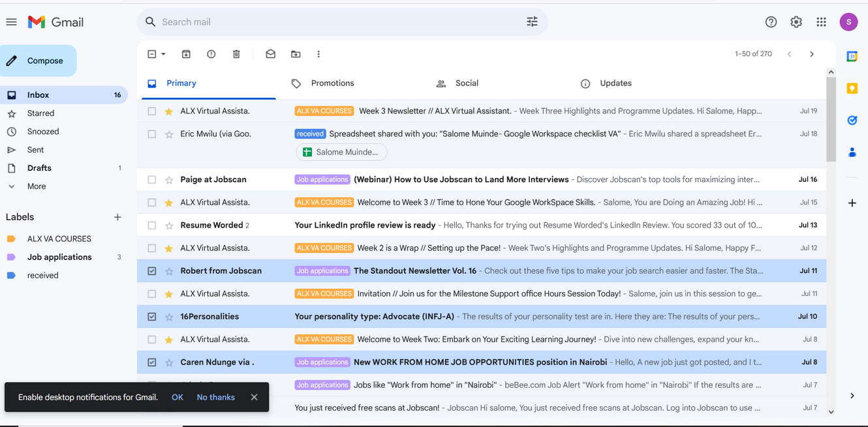Screen dimensions: 868x427
Task: Report selected emails as spam
Action: (x=211, y=54)
